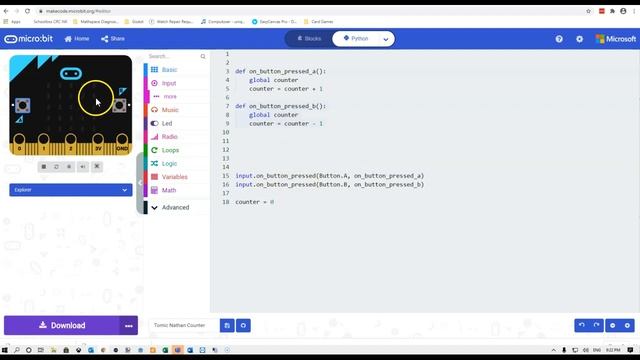Zoom out the code editor
Image resolution: width=640 pixels, height=360 pixels.
click(x=613, y=325)
